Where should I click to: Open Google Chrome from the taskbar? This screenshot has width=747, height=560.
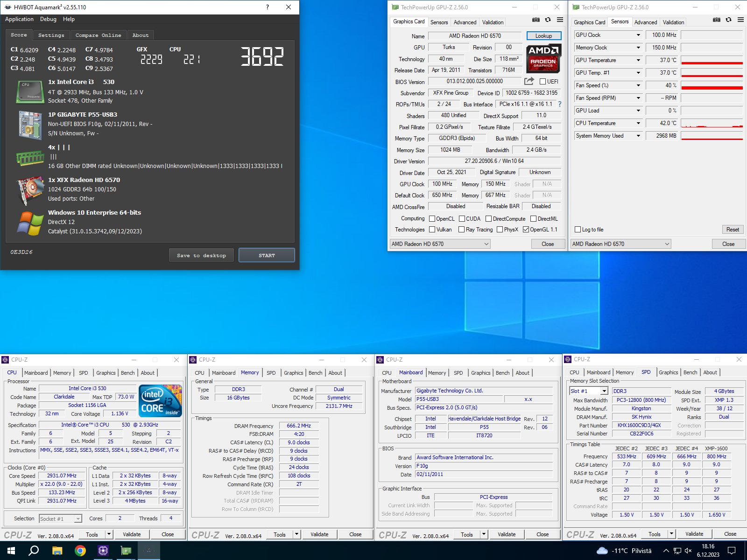[x=80, y=551]
